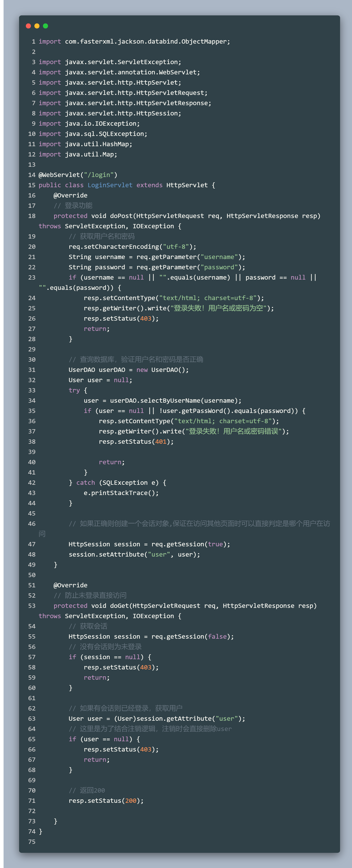Screen dimensions: 352x868
Task: Click the "// 返回200" comment
Action: (87, 790)
